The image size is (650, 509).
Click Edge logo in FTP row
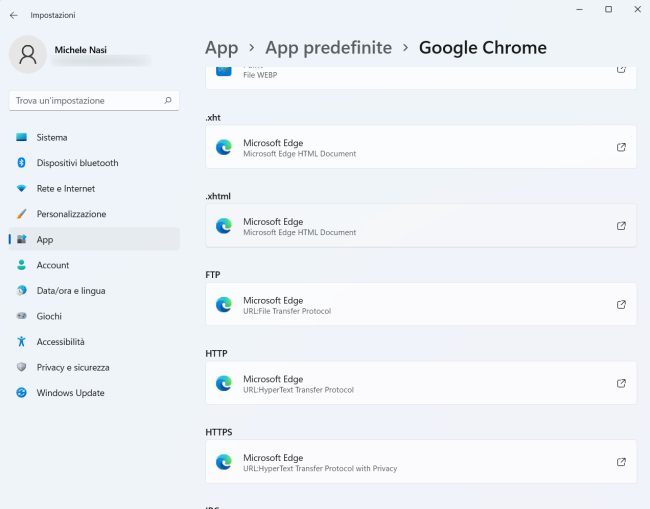click(x=224, y=305)
